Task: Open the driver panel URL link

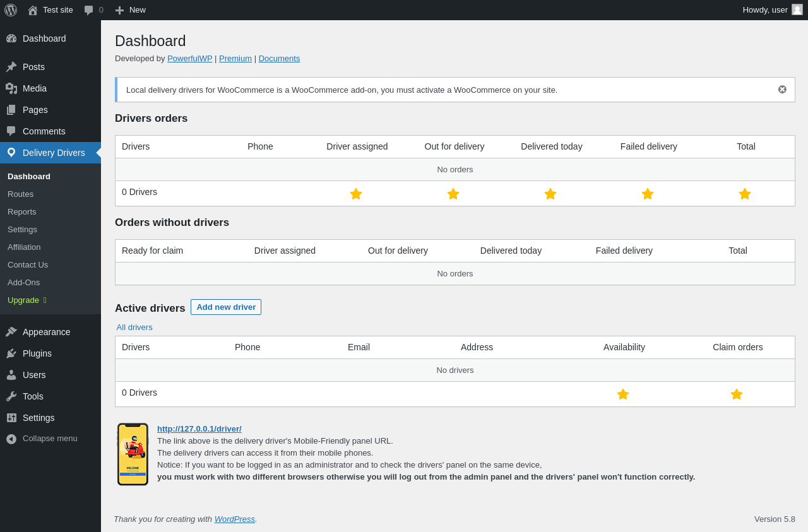Action: click(x=199, y=429)
